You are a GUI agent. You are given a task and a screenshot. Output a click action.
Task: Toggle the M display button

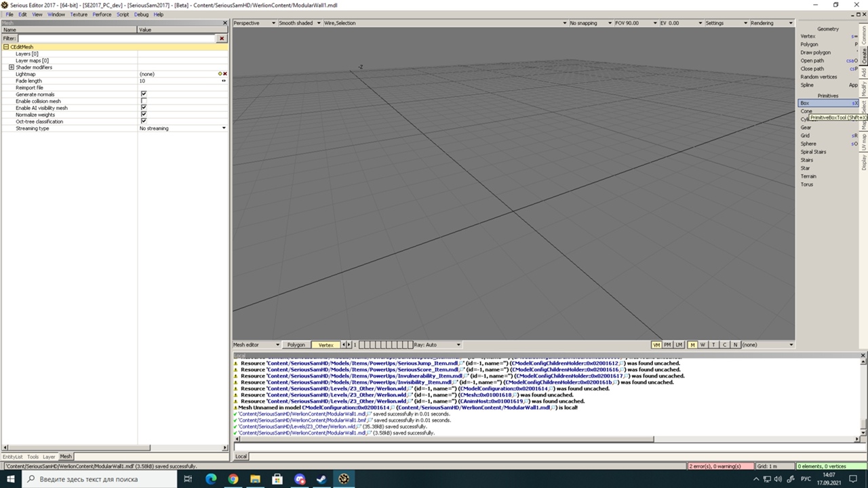click(692, 345)
